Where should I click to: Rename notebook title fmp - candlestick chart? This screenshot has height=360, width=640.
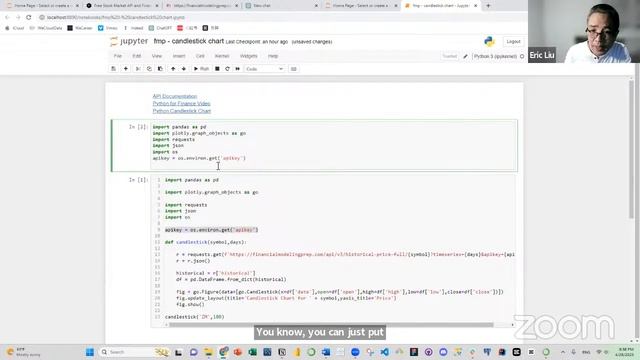point(189,41)
